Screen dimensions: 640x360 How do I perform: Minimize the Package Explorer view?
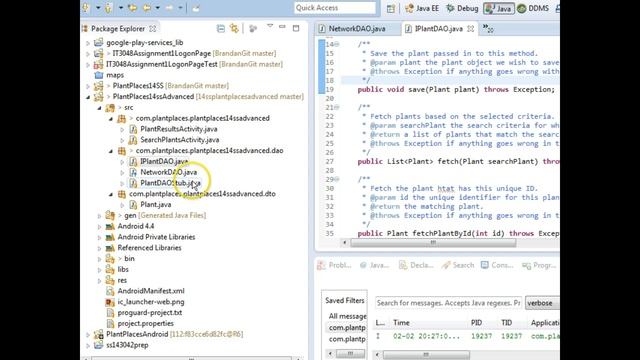click(282, 27)
